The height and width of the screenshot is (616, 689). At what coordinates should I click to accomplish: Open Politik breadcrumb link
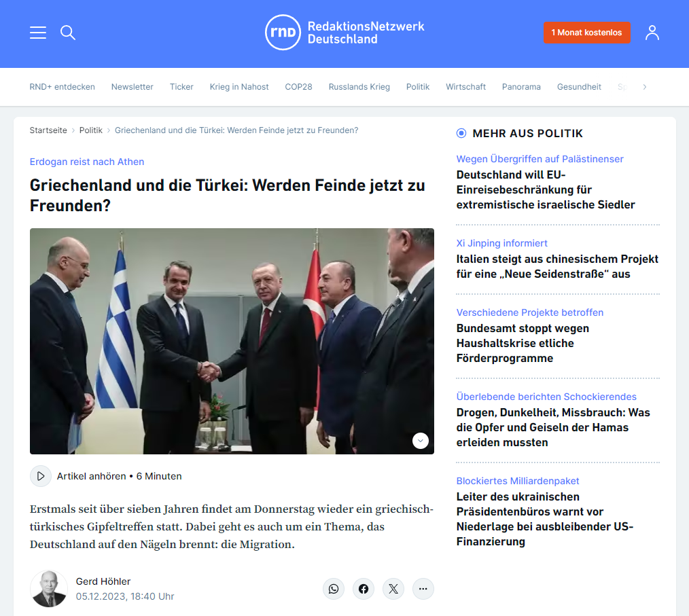[90, 130]
